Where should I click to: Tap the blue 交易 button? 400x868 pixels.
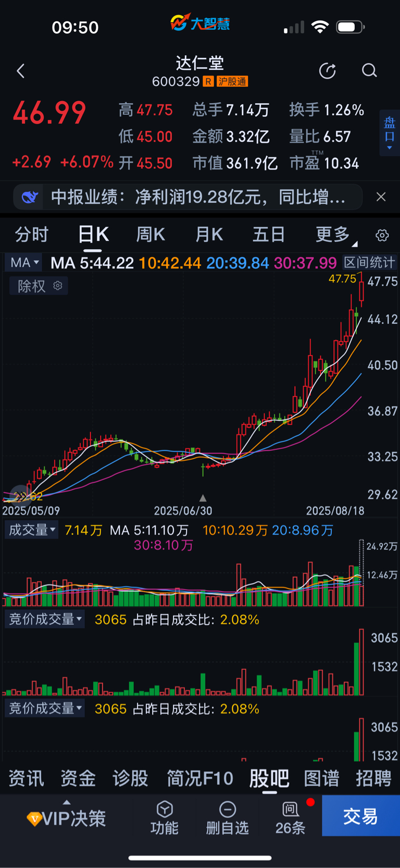[x=361, y=816]
